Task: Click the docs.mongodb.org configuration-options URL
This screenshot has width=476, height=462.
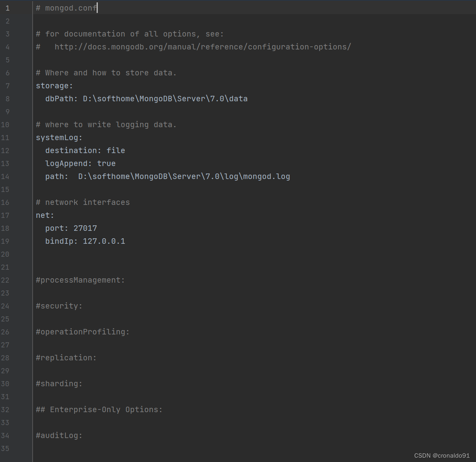Action: pos(203,47)
